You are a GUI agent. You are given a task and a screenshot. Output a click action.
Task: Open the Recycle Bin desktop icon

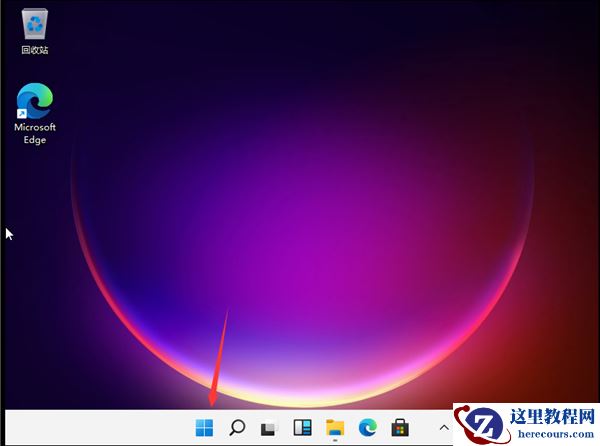35,24
